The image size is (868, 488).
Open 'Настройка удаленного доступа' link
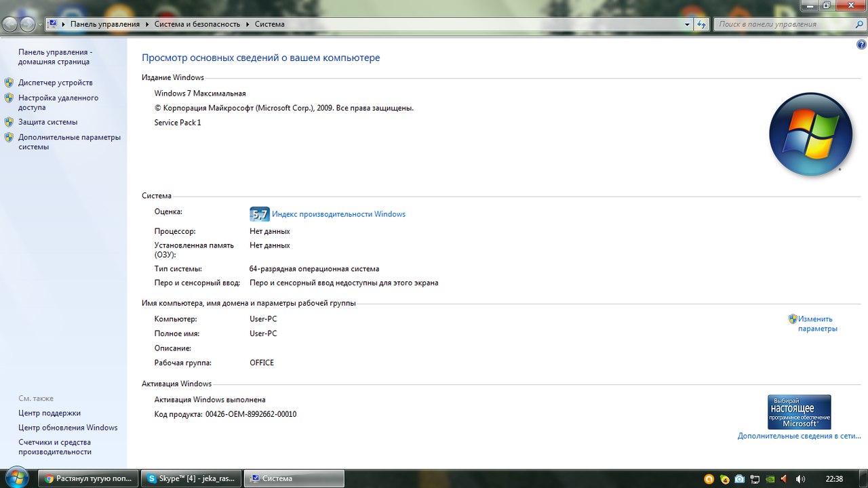tap(58, 102)
